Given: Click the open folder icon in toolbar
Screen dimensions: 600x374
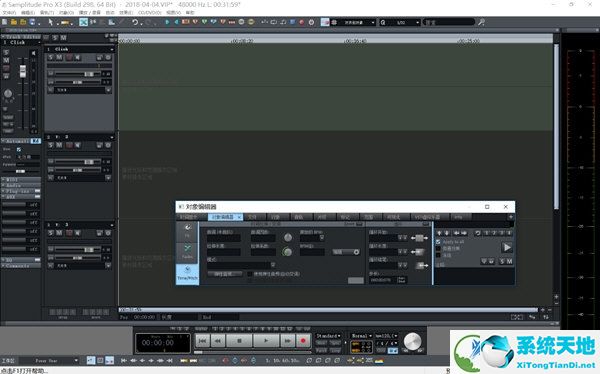Looking at the screenshot, I should click(13, 22).
